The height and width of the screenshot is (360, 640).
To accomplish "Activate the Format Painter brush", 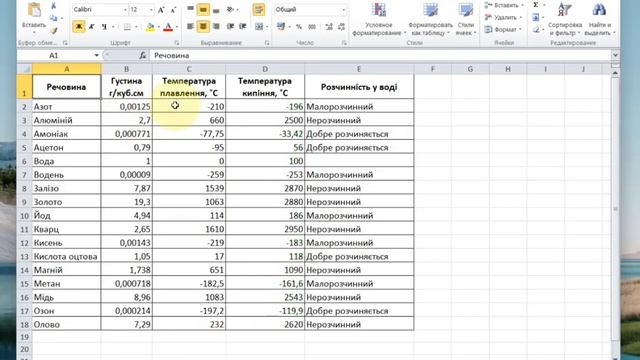I will pos(53,30).
